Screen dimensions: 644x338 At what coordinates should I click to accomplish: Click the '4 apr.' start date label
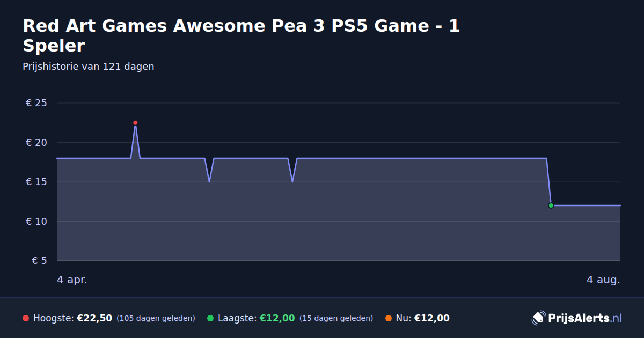[x=72, y=280]
